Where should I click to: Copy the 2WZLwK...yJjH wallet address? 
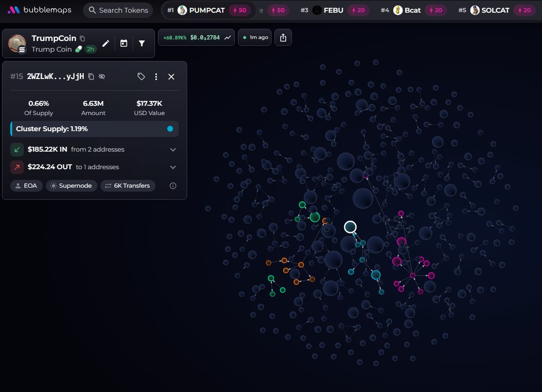click(x=91, y=77)
